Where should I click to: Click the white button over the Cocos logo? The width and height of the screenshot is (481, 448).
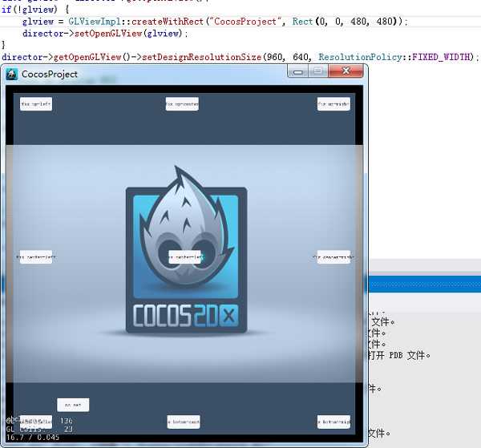[185, 257]
